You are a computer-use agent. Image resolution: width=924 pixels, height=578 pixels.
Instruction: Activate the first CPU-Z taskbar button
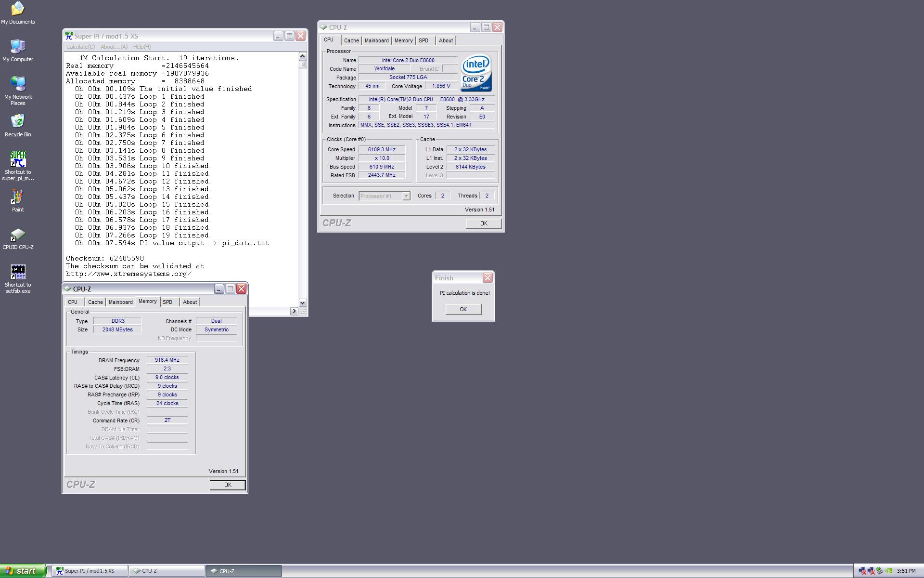[x=167, y=571]
